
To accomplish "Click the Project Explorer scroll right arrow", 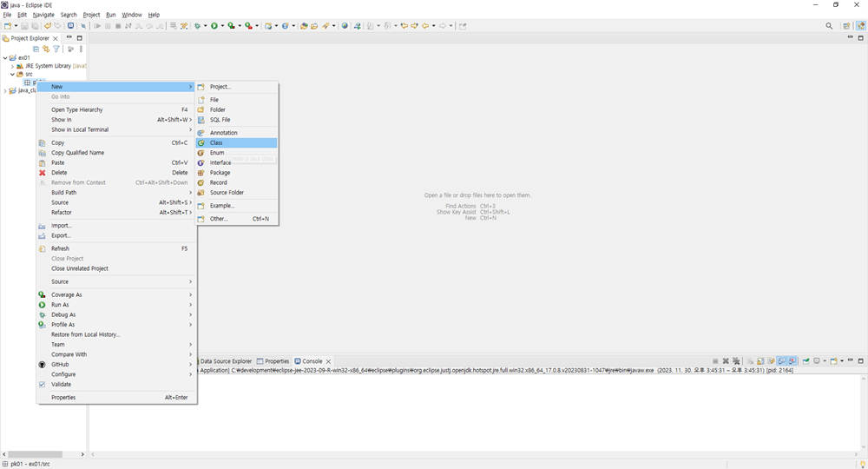I will click(x=82, y=454).
